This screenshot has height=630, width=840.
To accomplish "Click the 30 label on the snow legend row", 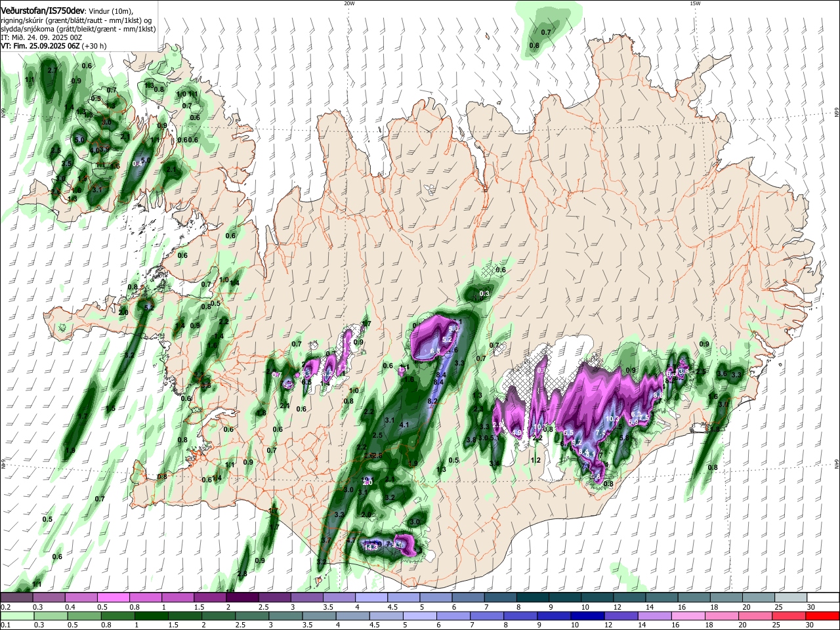I will [811, 607].
